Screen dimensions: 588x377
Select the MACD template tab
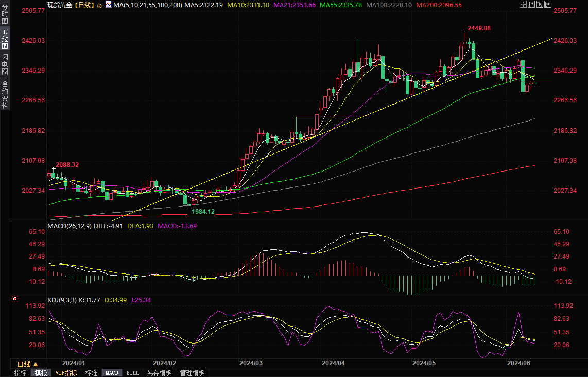tap(112, 373)
